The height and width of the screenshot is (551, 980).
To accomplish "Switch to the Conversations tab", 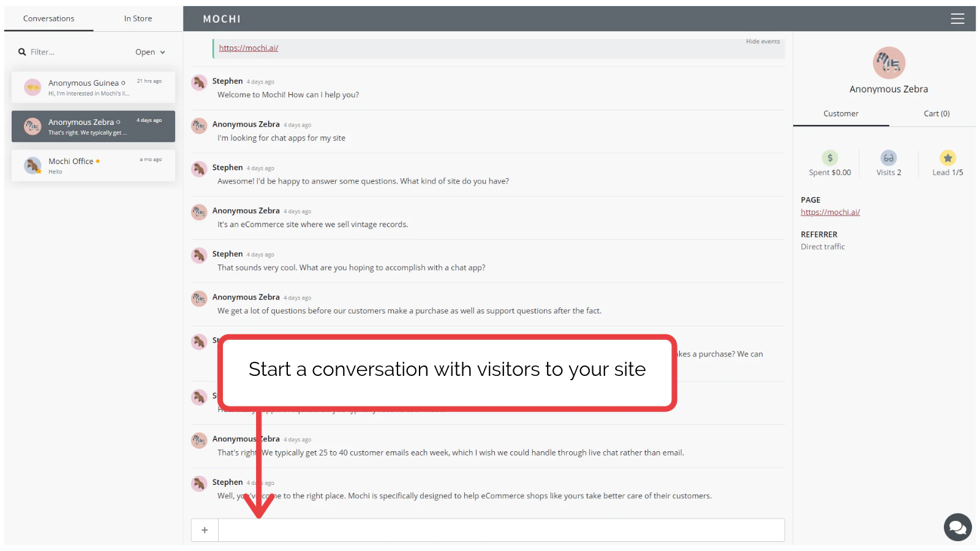I will click(48, 18).
